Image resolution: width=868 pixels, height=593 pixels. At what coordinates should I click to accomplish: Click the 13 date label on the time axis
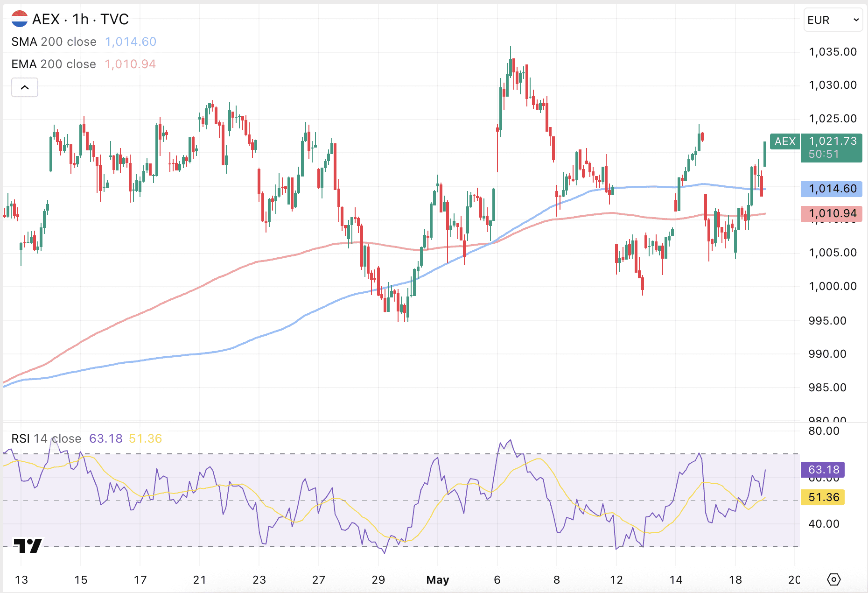21,580
